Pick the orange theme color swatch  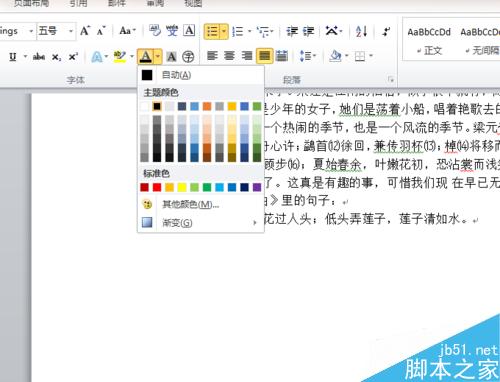point(207,106)
